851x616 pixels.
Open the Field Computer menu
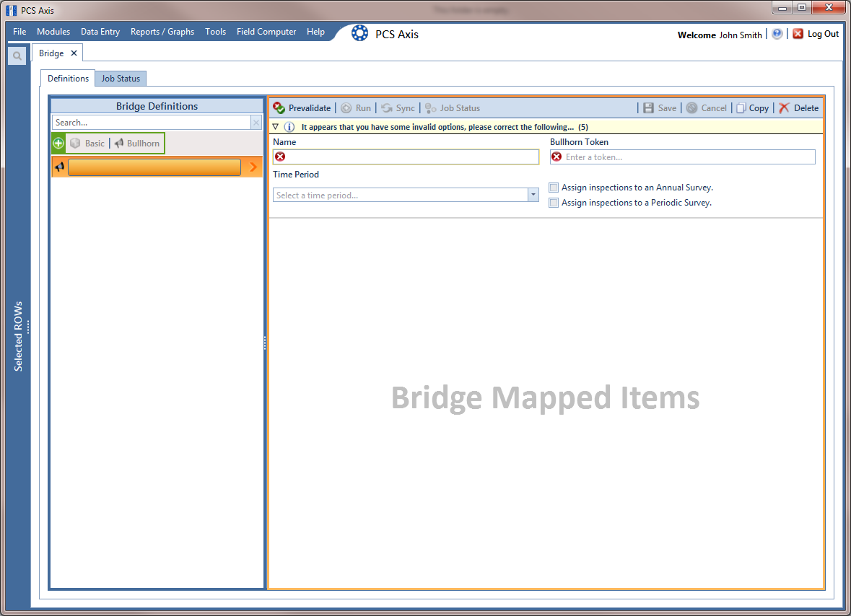coord(266,32)
